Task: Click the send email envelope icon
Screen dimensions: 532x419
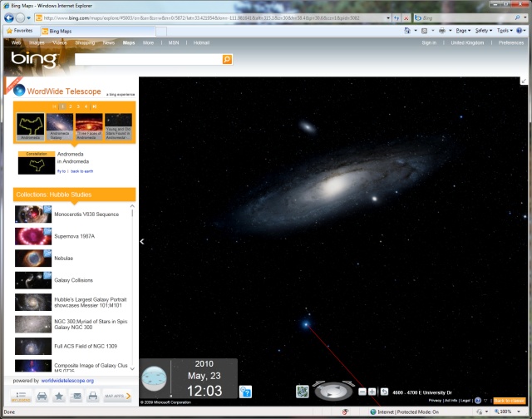Action: [x=76, y=396]
